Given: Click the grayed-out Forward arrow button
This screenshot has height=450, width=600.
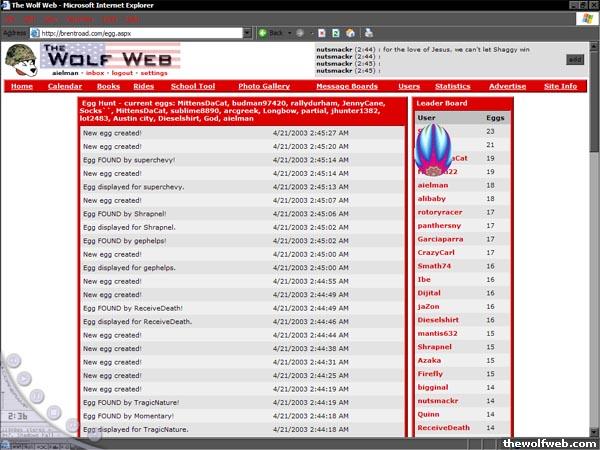Looking at the screenshot, I should pyautogui.click(x=302, y=33).
